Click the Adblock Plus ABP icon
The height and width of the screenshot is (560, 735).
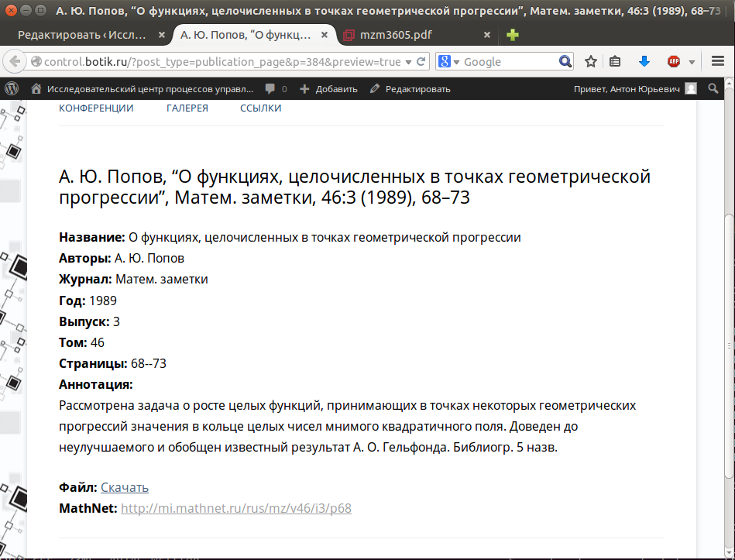point(674,61)
